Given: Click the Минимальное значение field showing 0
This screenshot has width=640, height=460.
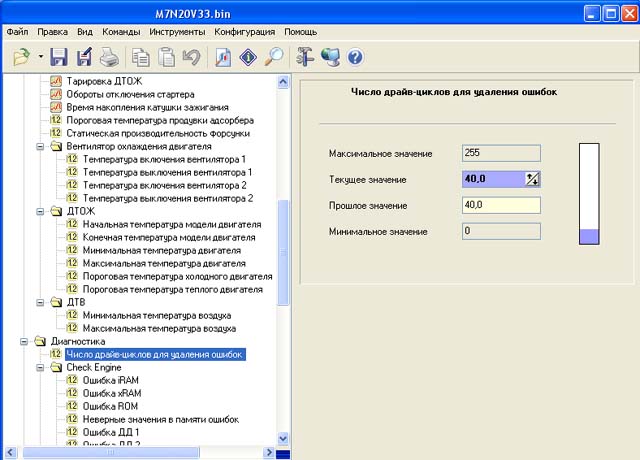Looking at the screenshot, I should [501, 231].
